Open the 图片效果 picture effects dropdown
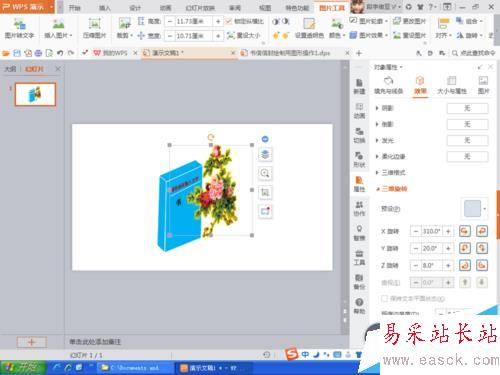Image resolution: width=500 pixels, height=375 pixels. coord(369,35)
